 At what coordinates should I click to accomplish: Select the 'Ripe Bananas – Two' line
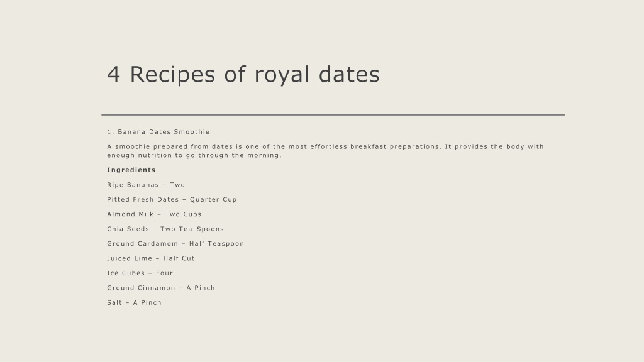146,185
